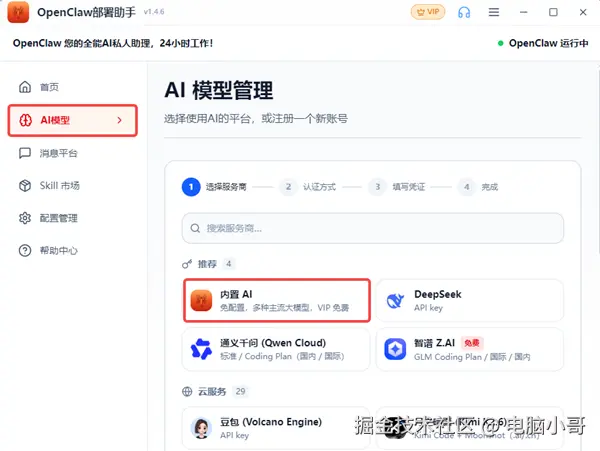The width and height of the screenshot is (600, 451).
Task: Click the brain icon beside AI模型
Action: (x=25, y=120)
